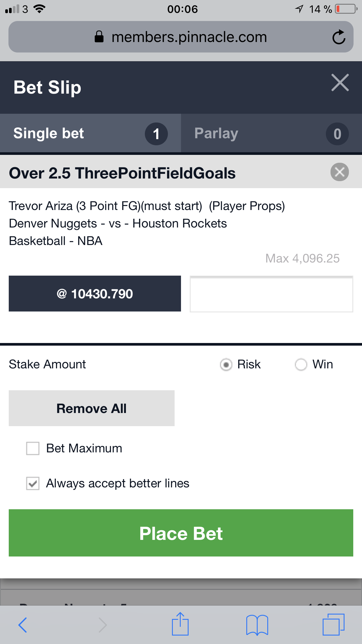Click the Remove All button

coord(92,408)
